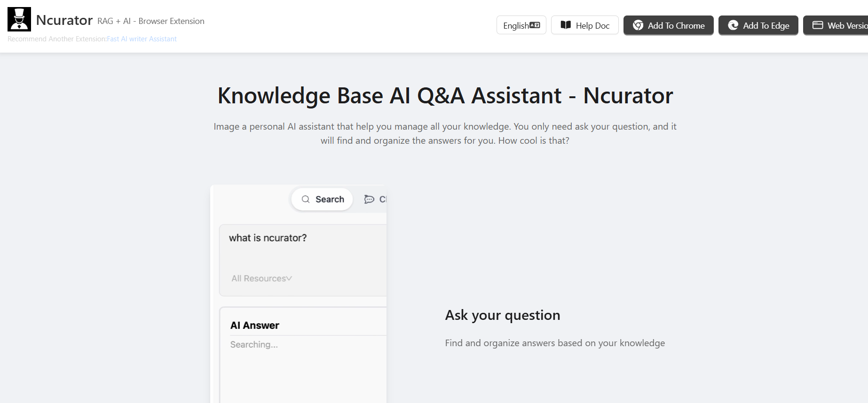The height and width of the screenshot is (403, 868).
Task: Click the magnifier icon in Search tab
Action: [x=306, y=199]
